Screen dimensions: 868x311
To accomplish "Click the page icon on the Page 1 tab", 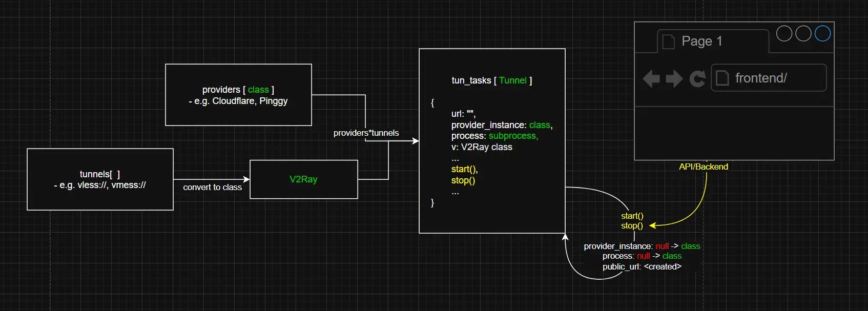I will click(x=668, y=42).
